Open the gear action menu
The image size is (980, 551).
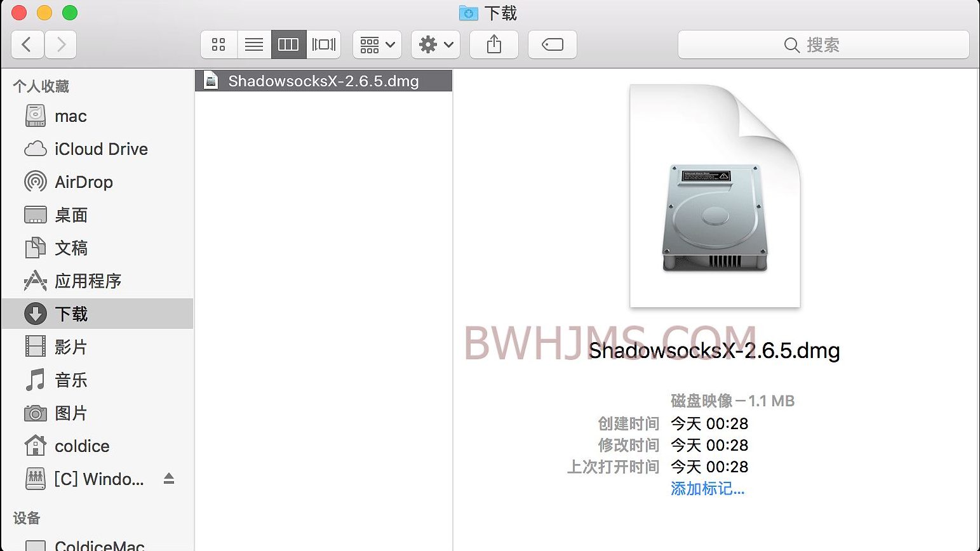pyautogui.click(x=436, y=44)
